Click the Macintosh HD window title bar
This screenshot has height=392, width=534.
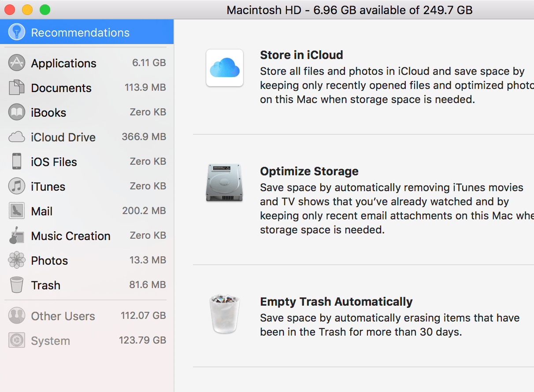pyautogui.click(x=349, y=10)
